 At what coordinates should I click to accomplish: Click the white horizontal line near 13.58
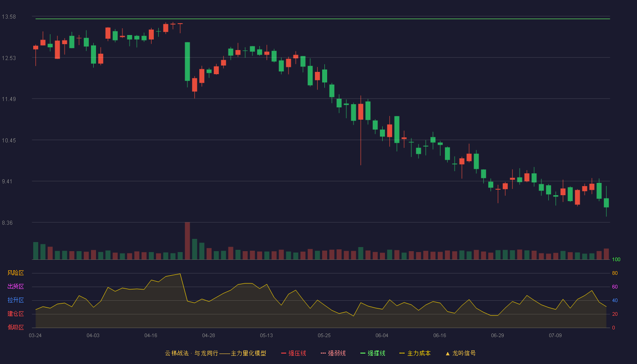point(323,19)
